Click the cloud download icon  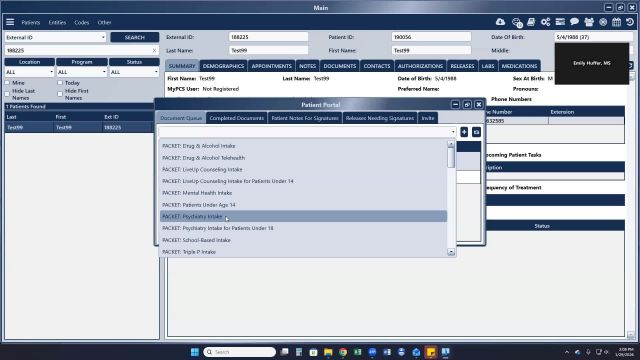coord(500,22)
